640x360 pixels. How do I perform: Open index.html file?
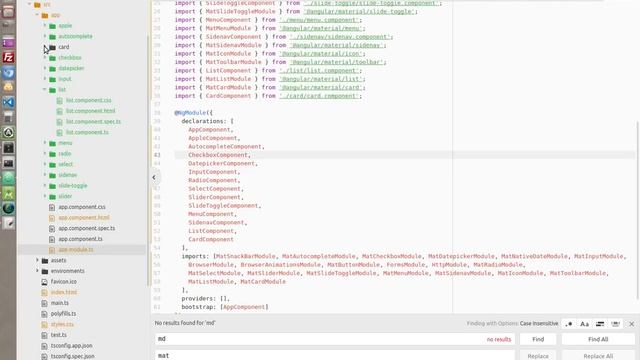click(x=64, y=292)
